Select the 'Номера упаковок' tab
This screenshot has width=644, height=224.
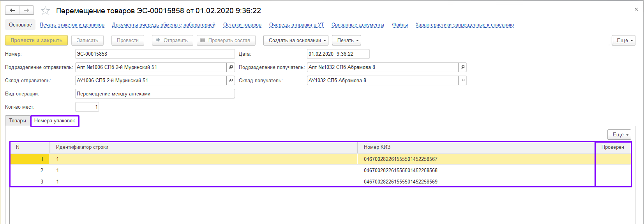coord(55,121)
